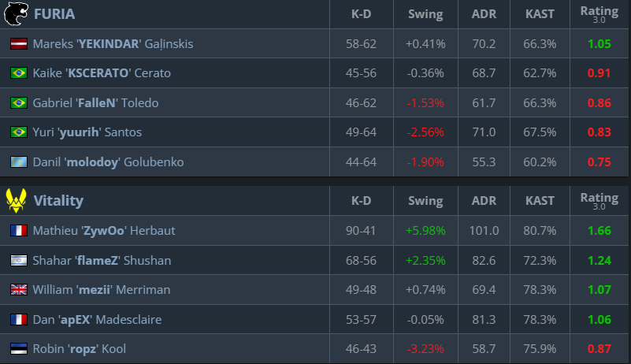
Task: Sort Vitality table by ADR header
Action: (484, 201)
